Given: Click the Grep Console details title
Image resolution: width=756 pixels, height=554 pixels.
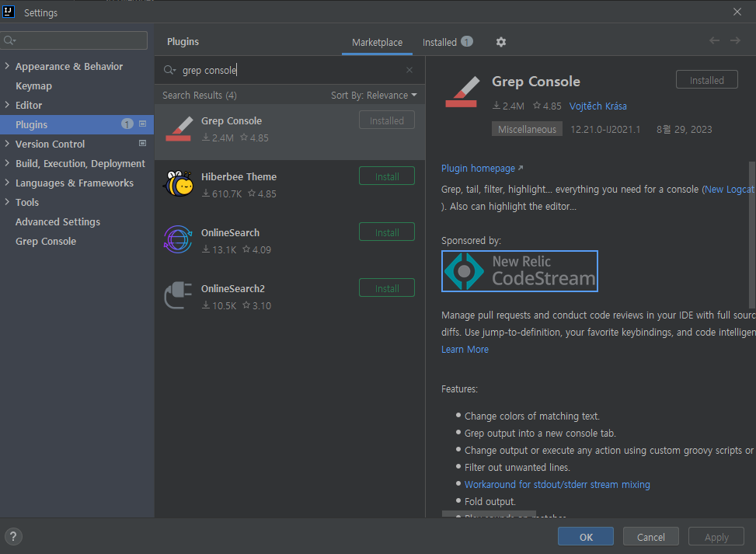Looking at the screenshot, I should point(535,82).
